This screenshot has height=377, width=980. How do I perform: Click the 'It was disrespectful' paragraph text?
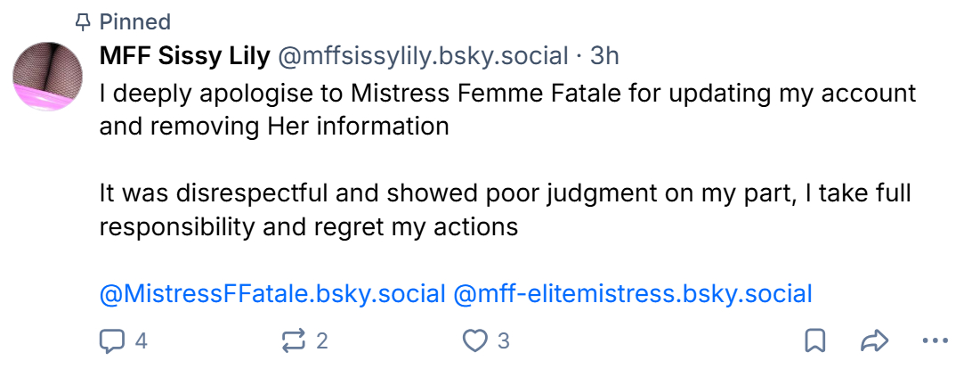(504, 193)
